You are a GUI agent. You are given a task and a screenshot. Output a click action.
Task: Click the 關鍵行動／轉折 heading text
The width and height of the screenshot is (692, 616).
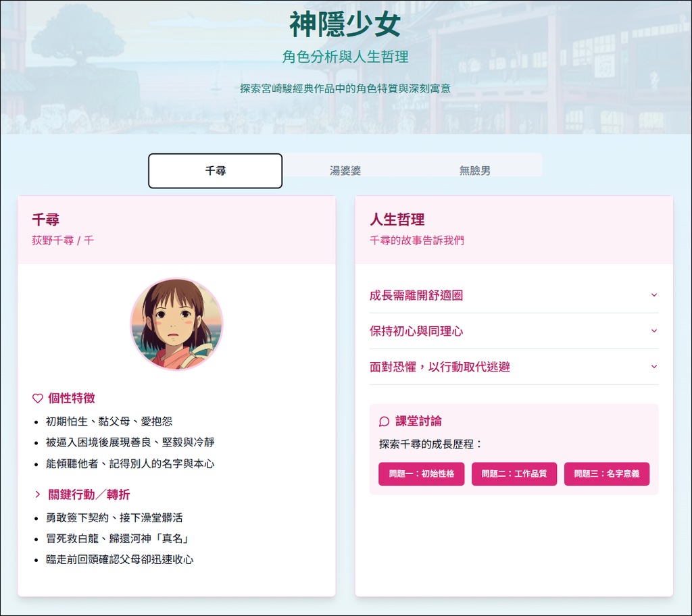89,494
